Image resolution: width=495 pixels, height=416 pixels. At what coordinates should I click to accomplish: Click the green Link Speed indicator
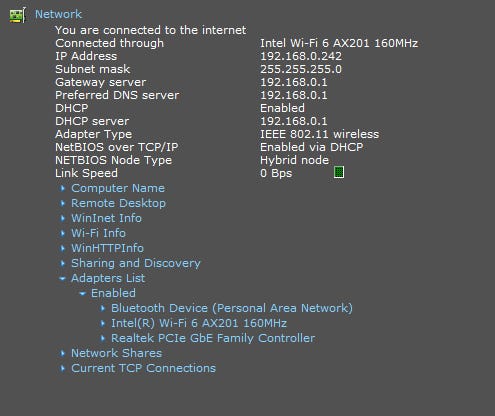[x=339, y=172]
